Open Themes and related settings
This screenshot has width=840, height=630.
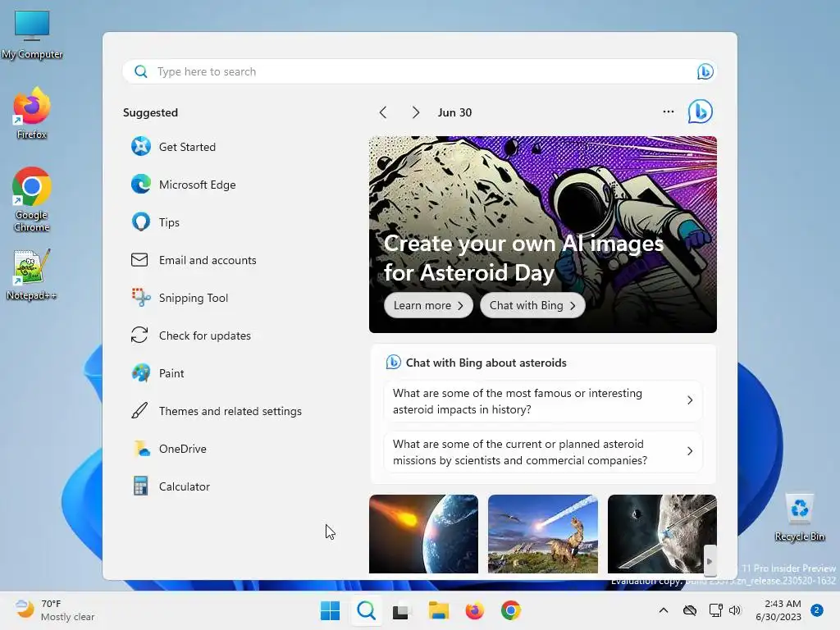coord(217,411)
